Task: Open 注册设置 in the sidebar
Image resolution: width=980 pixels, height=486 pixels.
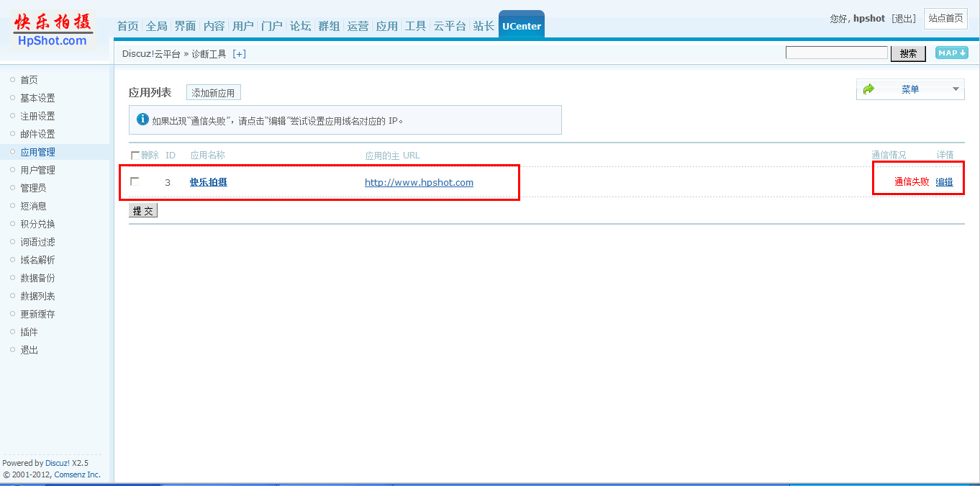Action: pos(37,116)
